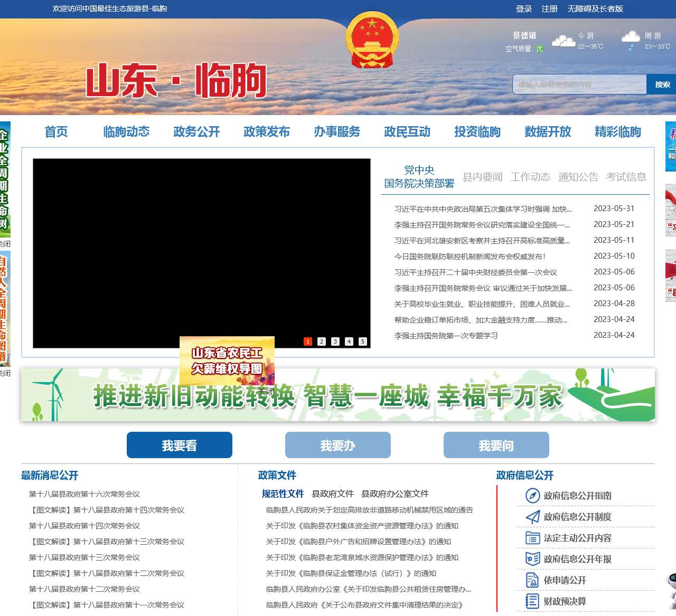
Task: Open the 政务公开 navigation menu
Action: tap(196, 132)
